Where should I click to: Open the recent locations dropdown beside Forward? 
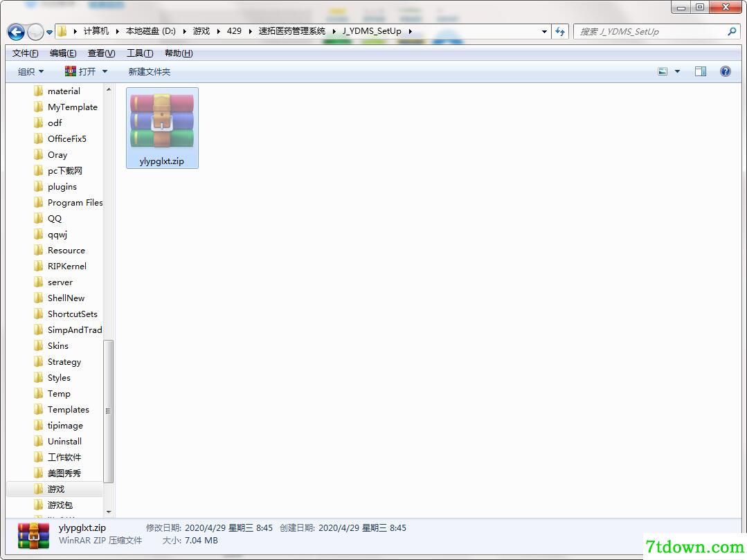click(50, 33)
